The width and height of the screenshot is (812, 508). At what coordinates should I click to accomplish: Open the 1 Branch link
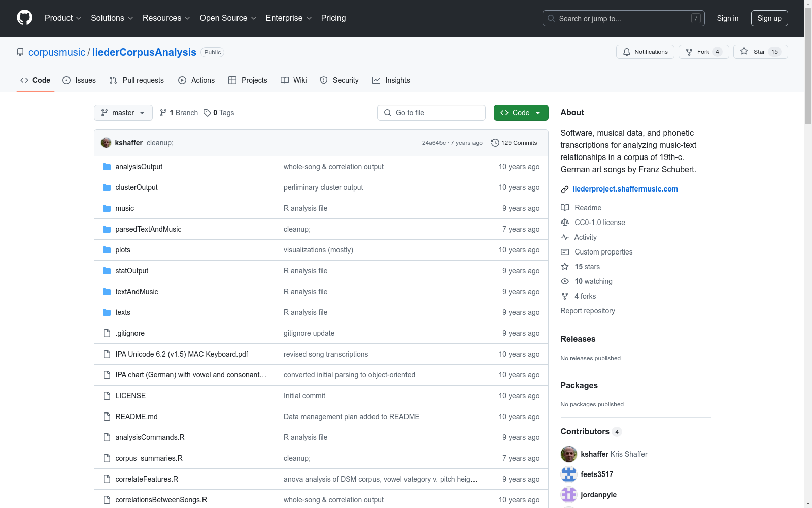pos(179,113)
